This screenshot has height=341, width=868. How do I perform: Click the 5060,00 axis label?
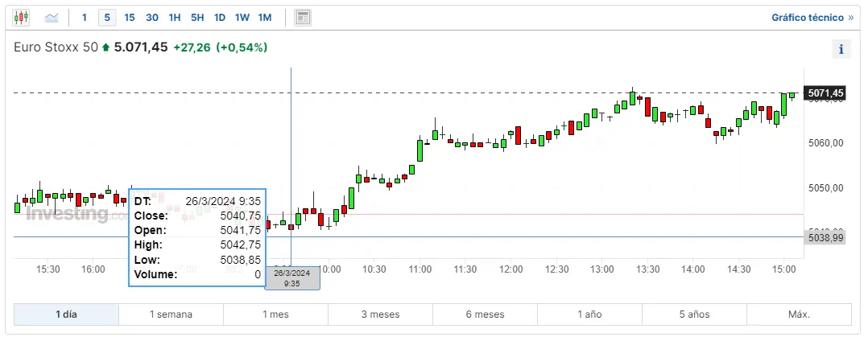click(826, 143)
